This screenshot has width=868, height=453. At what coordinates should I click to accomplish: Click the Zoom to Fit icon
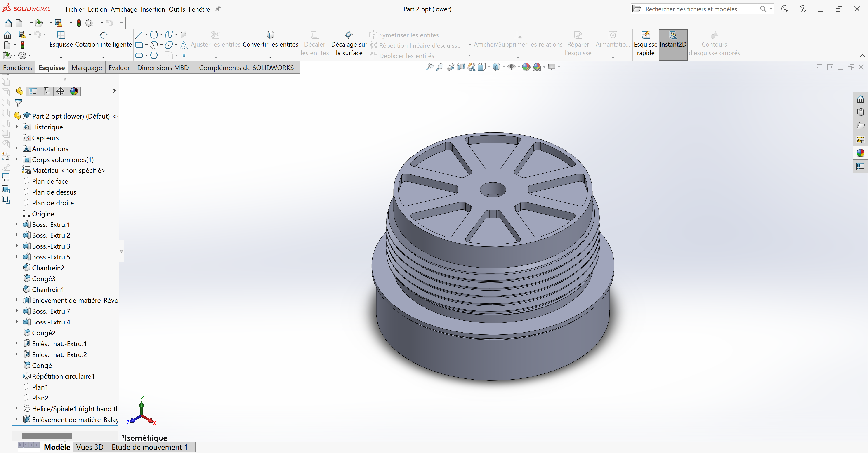click(430, 67)
